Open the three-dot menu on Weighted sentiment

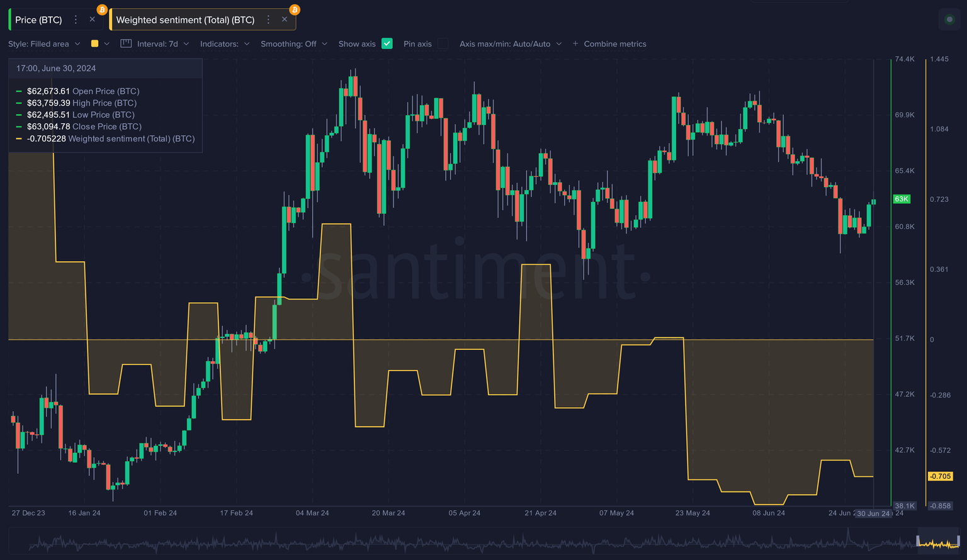click(x=268, y=20)
